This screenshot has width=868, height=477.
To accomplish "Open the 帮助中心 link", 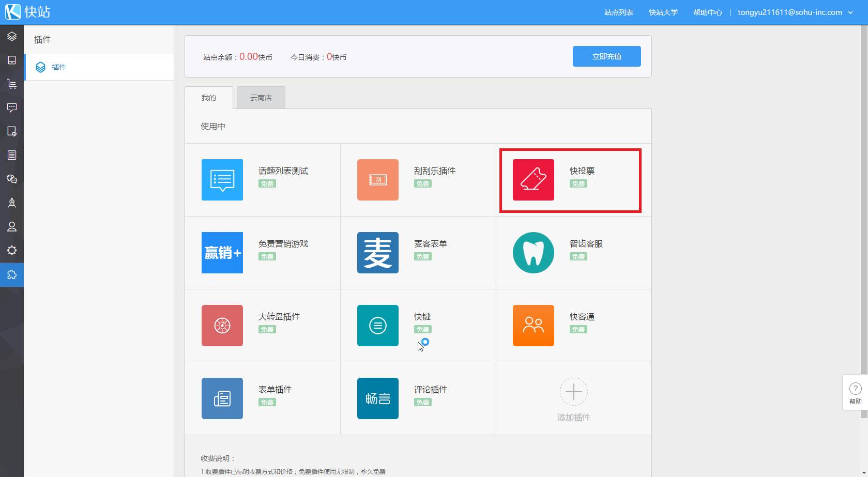I will tap(708, 12).
